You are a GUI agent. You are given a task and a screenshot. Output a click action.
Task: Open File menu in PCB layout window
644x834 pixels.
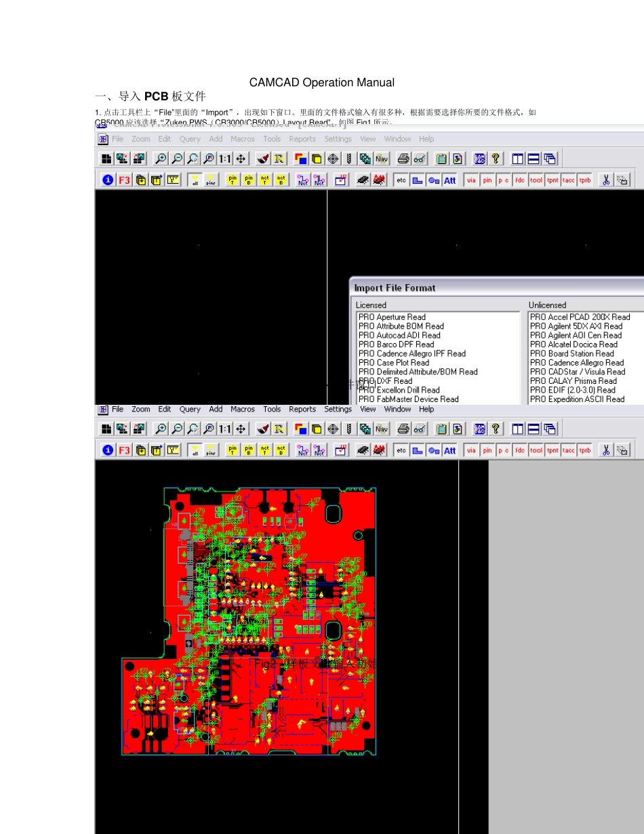pos(117,409)
